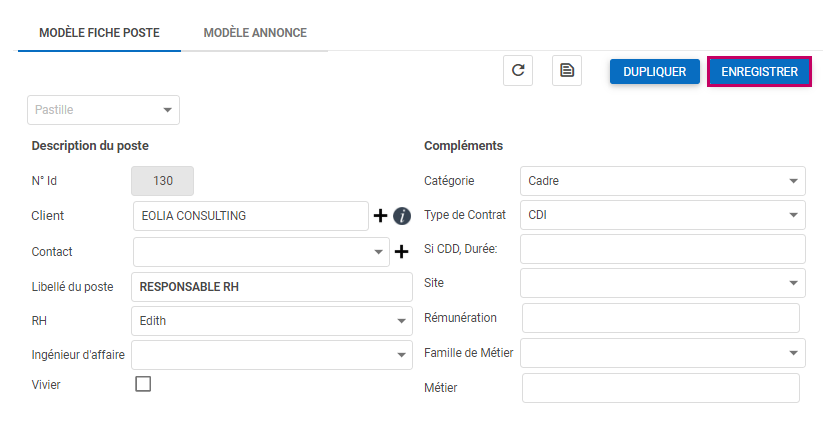Click the plus icon next to Client
This screenshot has height=421, width=823.
[x=380, y=216]
